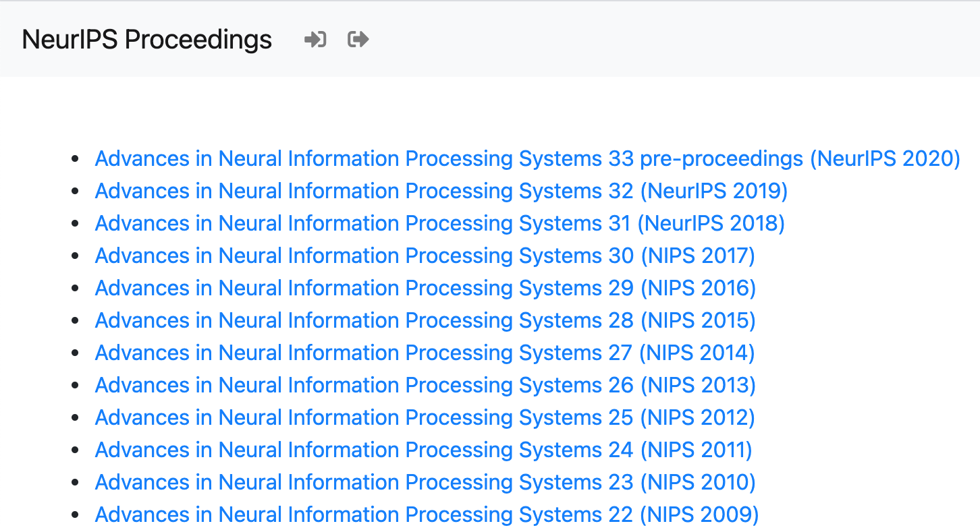
Task: Click the logout arrow in the header
Action: (x=357, y=39)
